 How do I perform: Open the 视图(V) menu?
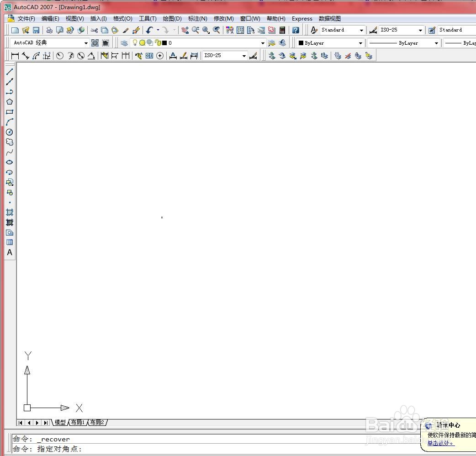click(74, 19)
